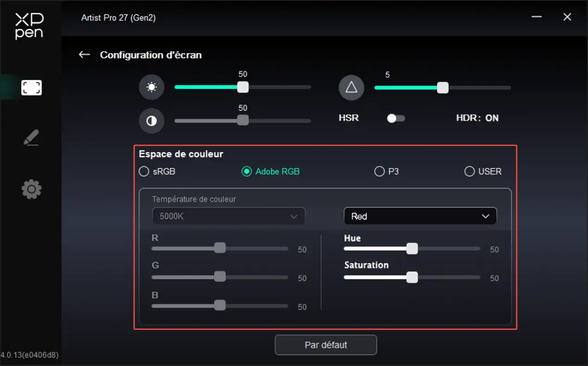
Task: Minimize the Artist Pro 27 window
Action: [x=537, y=17]
